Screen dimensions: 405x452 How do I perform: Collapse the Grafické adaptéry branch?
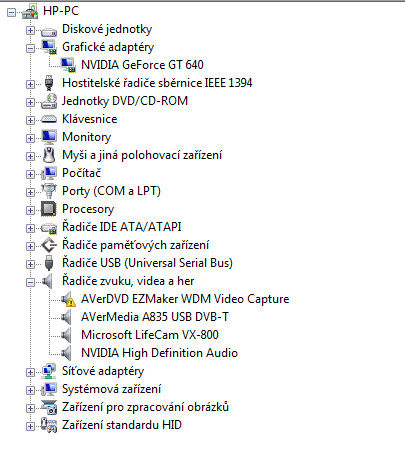click(x=30, y=49)
